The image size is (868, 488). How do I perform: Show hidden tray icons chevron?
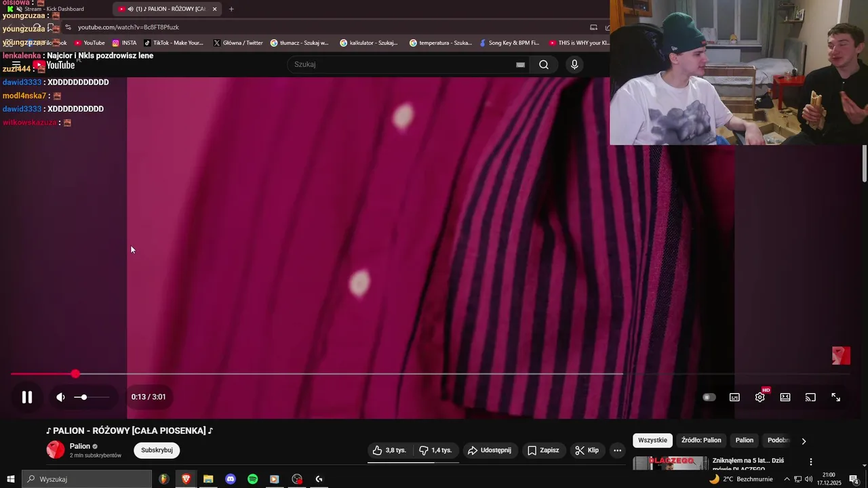click(787, 479)
